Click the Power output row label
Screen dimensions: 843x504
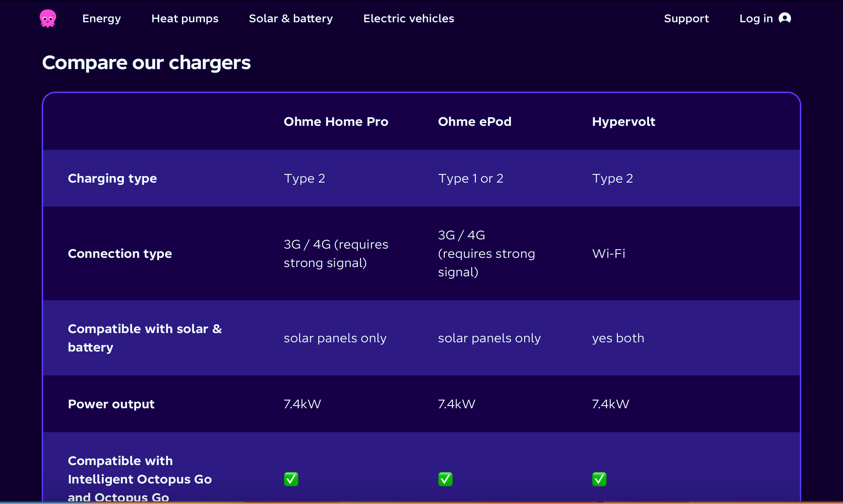(x=111, y=404)
